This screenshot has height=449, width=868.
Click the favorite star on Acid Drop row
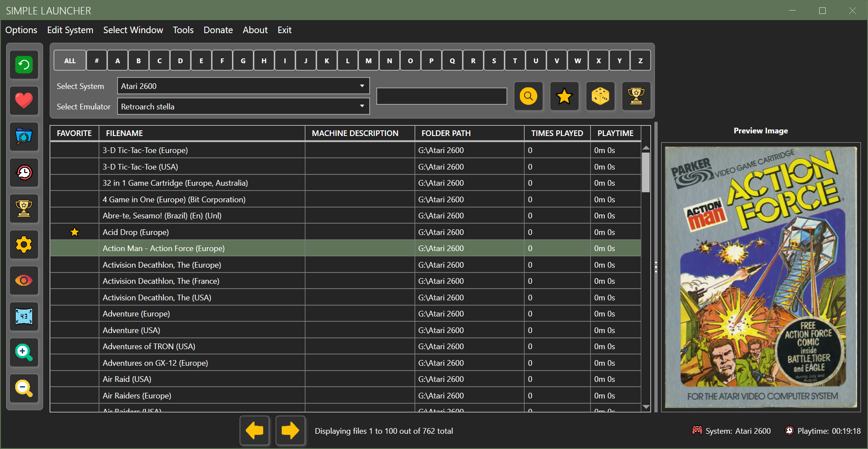(75, 232)
